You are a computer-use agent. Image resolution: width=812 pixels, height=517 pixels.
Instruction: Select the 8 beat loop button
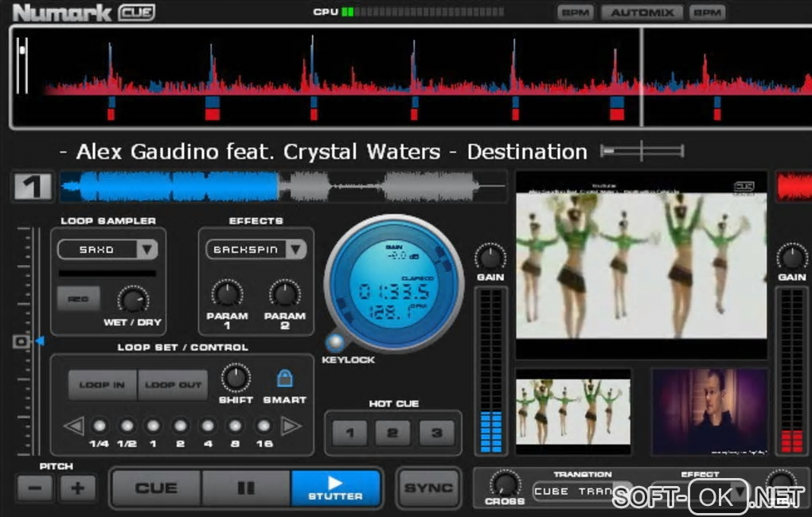pyautogui.click(x=235, y=426)
